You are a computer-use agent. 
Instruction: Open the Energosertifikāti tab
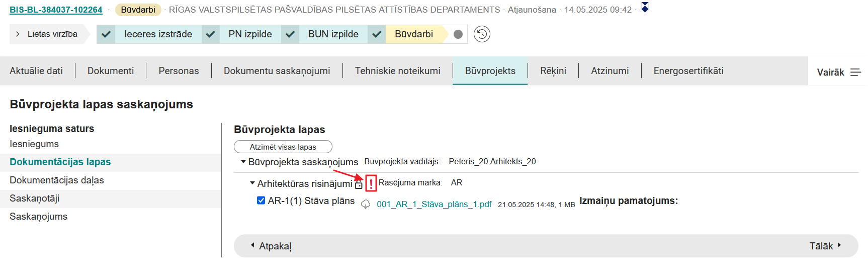[688, 71]
